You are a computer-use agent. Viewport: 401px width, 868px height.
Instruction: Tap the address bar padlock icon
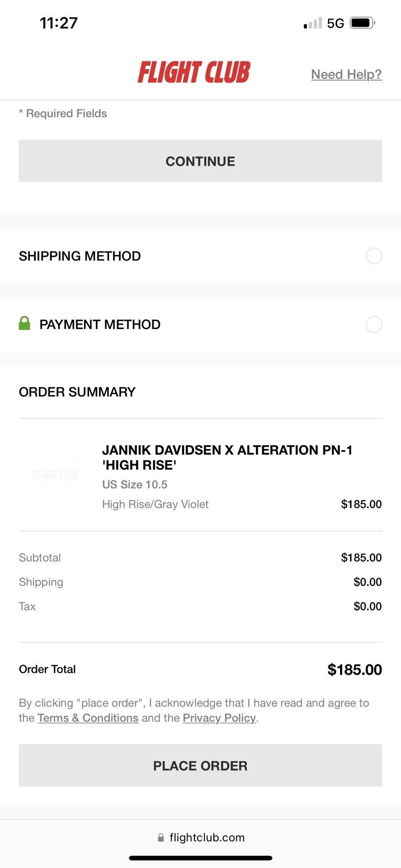pos(160,838)
